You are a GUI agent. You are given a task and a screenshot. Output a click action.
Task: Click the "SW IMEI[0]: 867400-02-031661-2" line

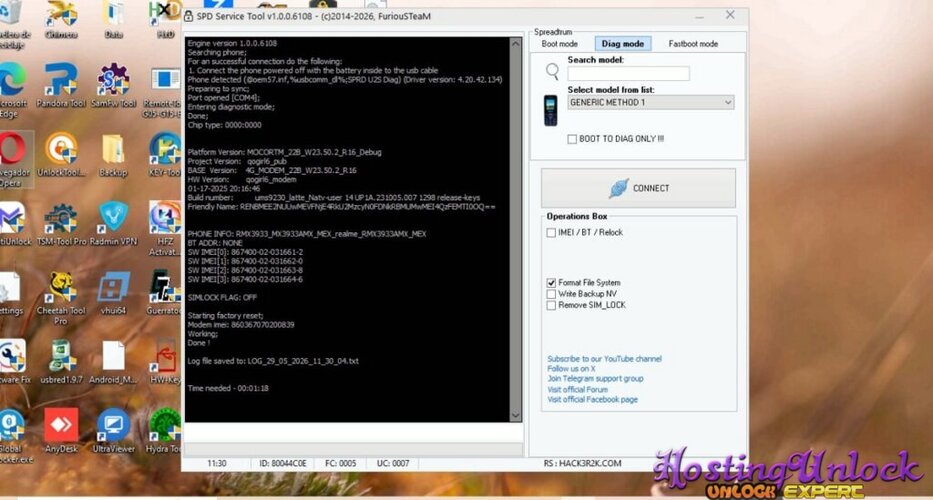coord(245,252)
